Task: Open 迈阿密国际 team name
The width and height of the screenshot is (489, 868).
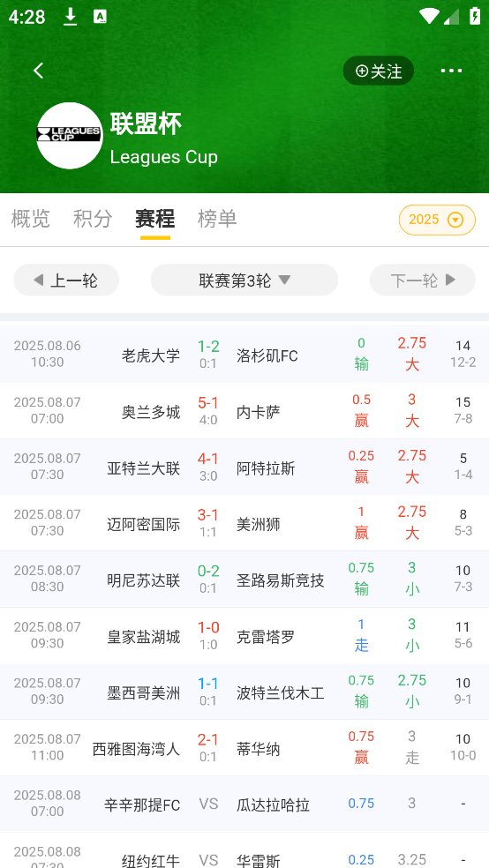Action: (143, 524)
